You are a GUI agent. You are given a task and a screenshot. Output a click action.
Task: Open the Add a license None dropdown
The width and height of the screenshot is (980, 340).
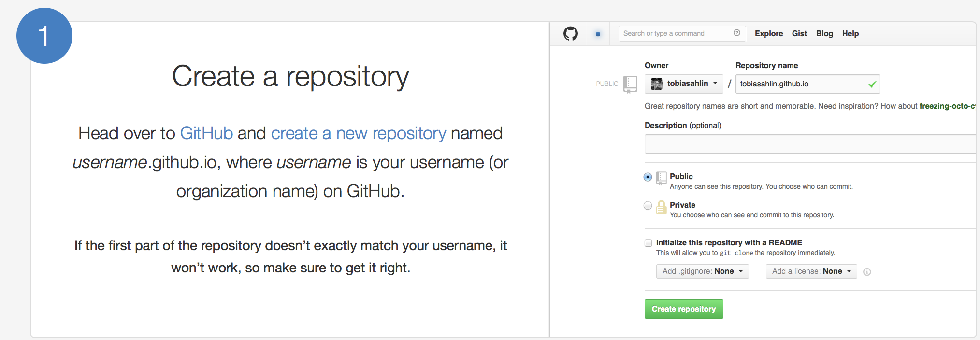pos(811,271)
